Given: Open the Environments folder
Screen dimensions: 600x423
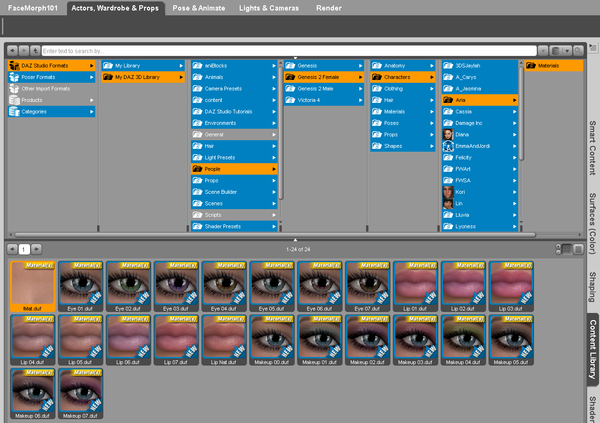Looking at the screenshot, I should click(234, 123).
